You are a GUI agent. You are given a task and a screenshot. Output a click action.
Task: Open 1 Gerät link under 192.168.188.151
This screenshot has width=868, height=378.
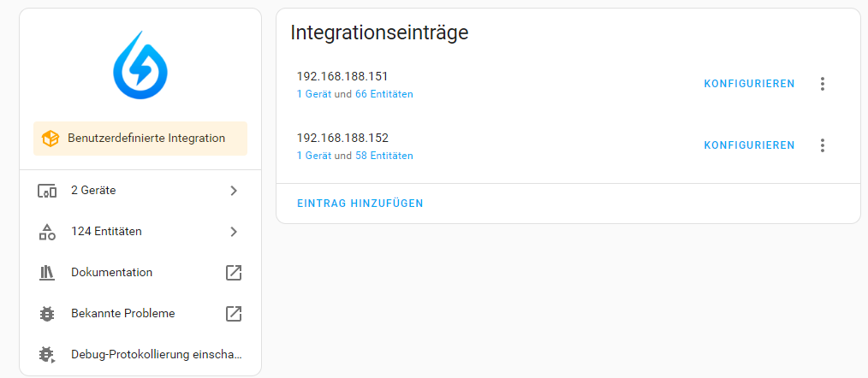click(x=314, y=95)
